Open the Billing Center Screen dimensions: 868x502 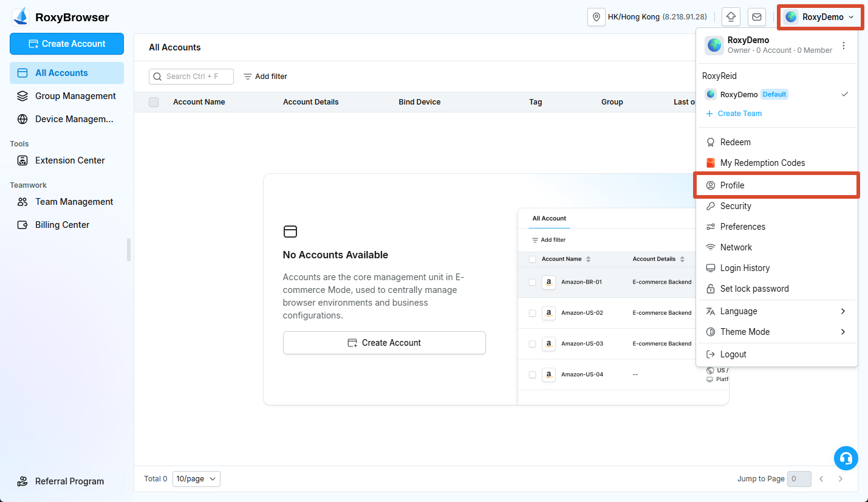click(67, 225)
